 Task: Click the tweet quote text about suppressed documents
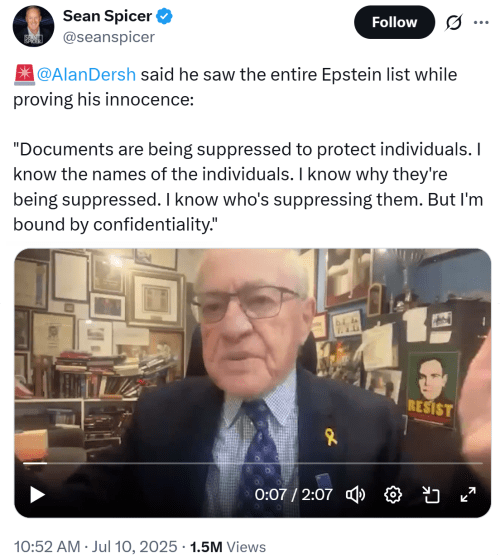248,187
